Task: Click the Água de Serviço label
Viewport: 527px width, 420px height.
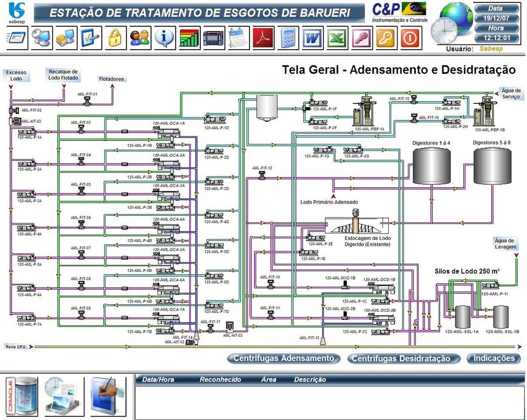Action: coord(511,94)
